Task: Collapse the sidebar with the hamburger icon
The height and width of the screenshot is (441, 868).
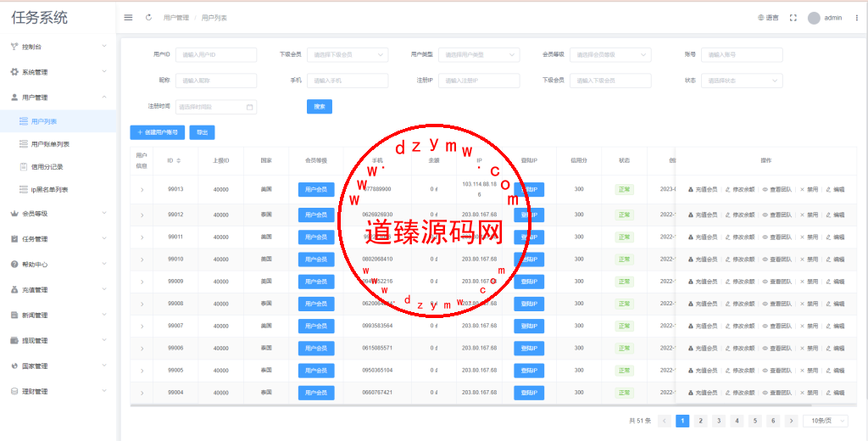Action: (x=128, y=18)
